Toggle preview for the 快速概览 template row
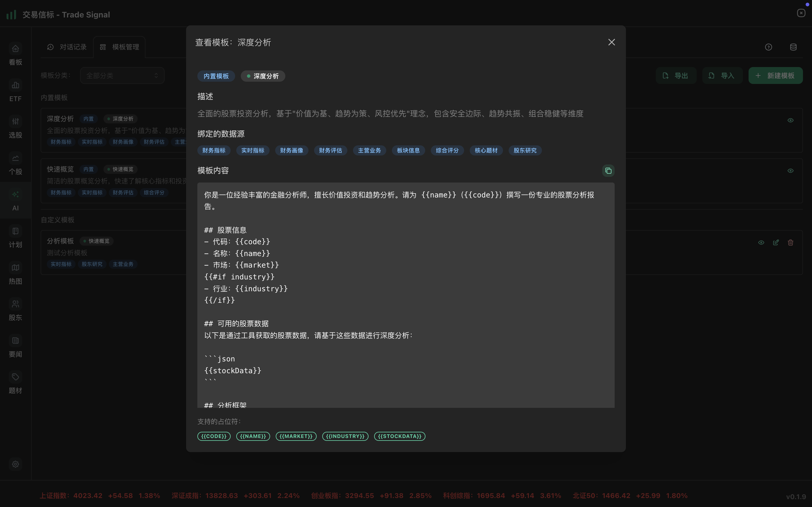Image resolution: width=812 pixels, height=507 pixels. [x=791, y=170]
